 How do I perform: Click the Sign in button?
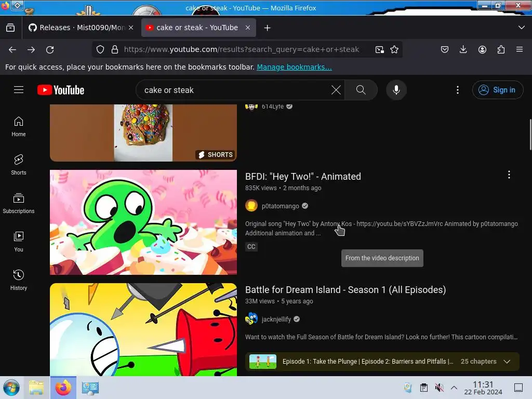point(498,90)
